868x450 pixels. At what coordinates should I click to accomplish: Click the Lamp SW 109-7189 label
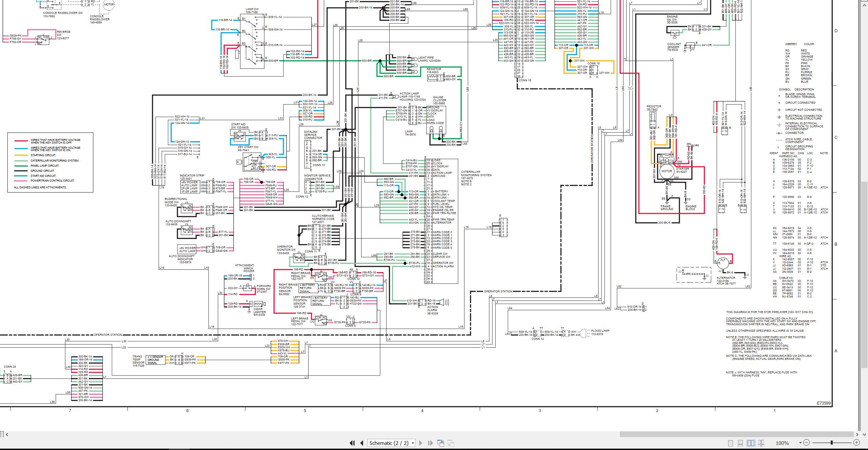click(252, 11)
